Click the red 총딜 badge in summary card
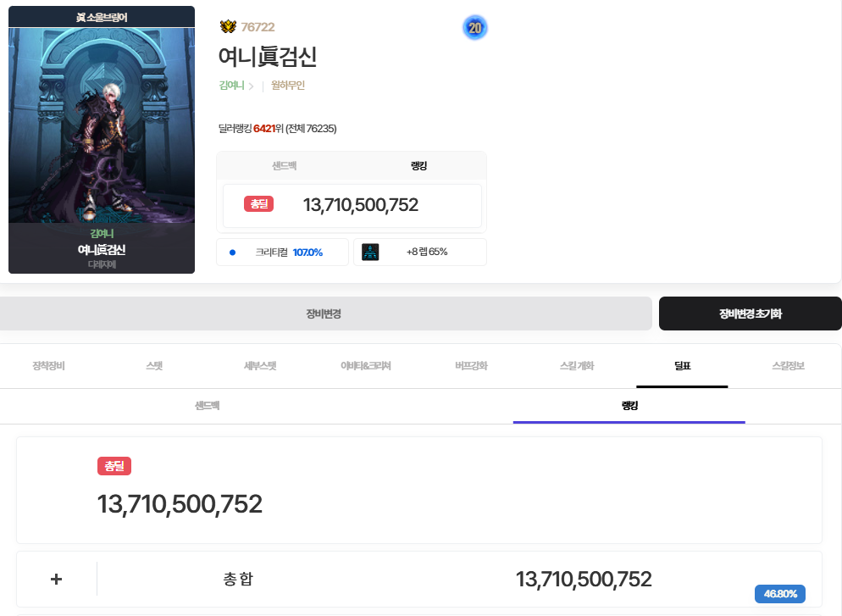 [x=258, y=204]
